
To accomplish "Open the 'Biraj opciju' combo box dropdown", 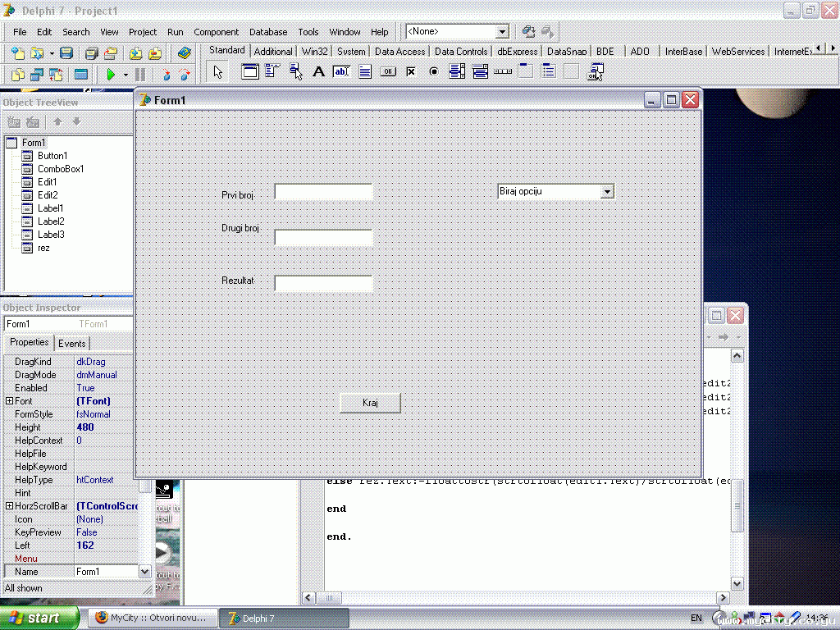I will click(607, 191).
